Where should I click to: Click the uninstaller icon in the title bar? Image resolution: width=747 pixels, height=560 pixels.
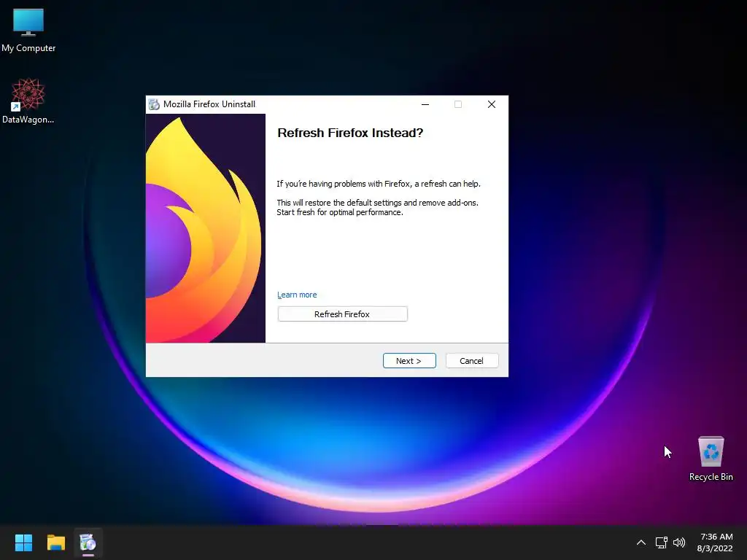click(x=154, y=104)
